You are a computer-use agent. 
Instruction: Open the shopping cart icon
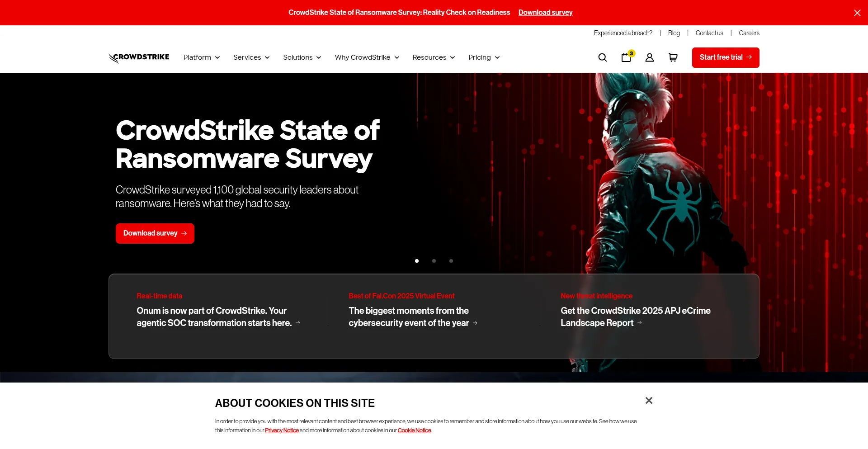click(x=673, y=57)
